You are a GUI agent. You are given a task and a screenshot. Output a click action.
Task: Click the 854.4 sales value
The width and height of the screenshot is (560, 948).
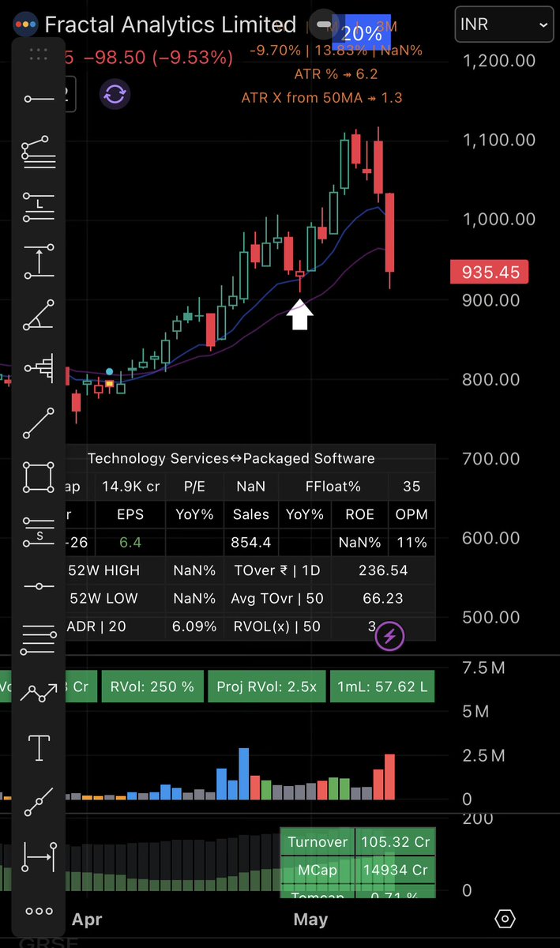point(251,543)
